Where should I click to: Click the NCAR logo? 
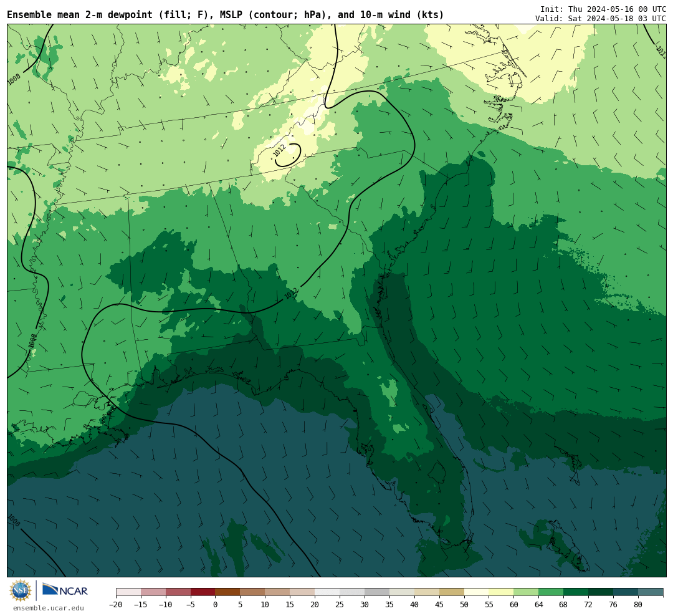(65, 590)
